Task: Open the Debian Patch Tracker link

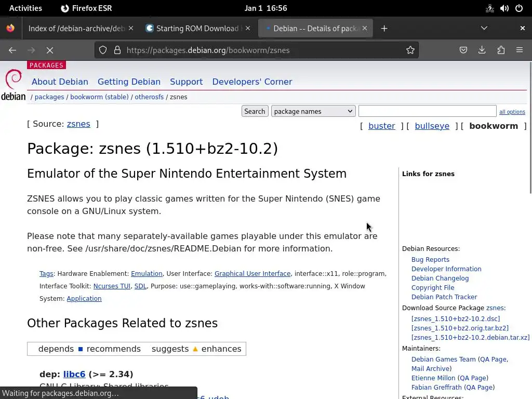Action: (444, 297)
